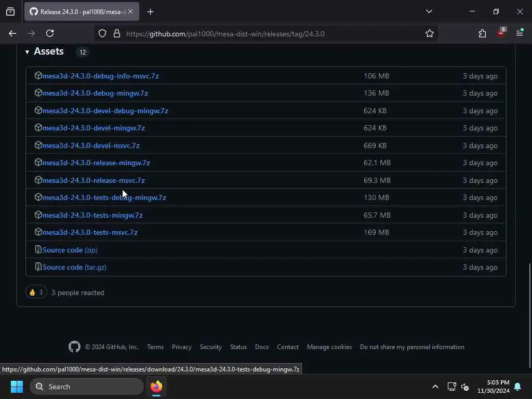
Task: Click package icon beside debug-mingw.7z
Action: 38,92
